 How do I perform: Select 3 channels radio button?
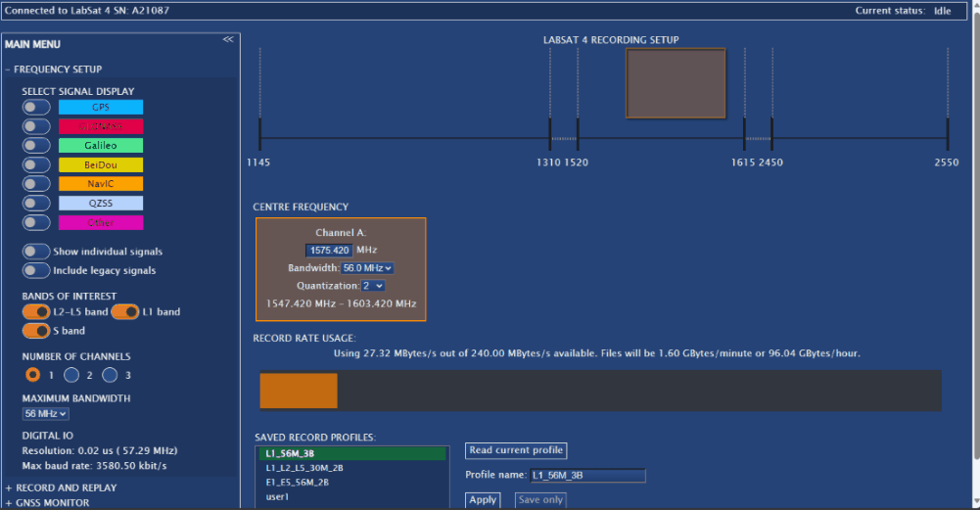[110, 375]
